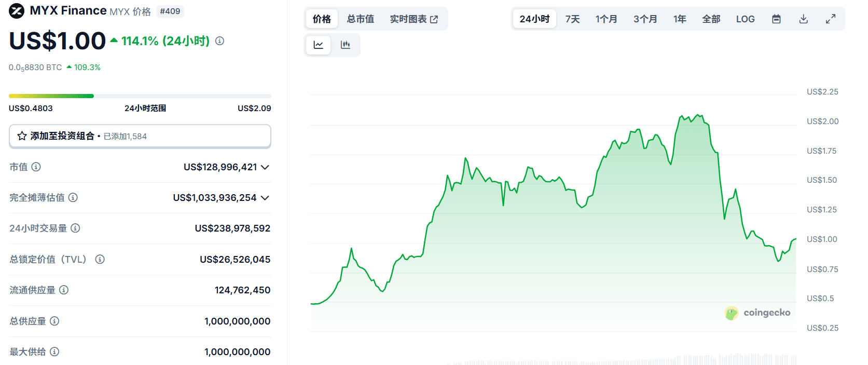Click the 124,762,450 circulating supply value
The width and height of the screenshot is (868, 365).
click(242, 290)
